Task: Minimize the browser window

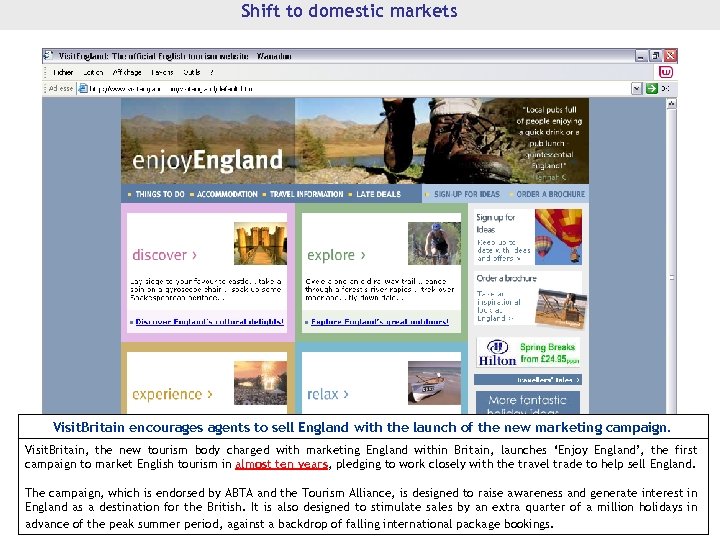Action: pyautogui.click(x=641, y=56)
